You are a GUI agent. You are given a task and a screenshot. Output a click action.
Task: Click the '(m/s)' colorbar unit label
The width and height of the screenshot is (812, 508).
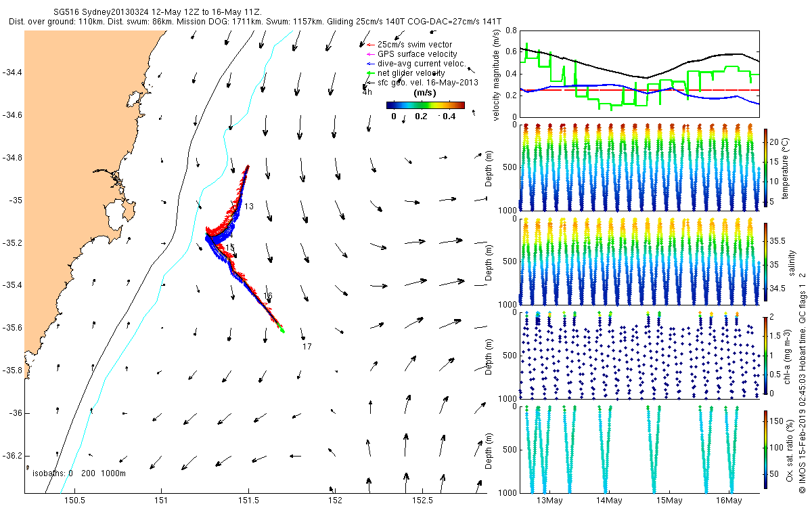(x=424, y=93)
